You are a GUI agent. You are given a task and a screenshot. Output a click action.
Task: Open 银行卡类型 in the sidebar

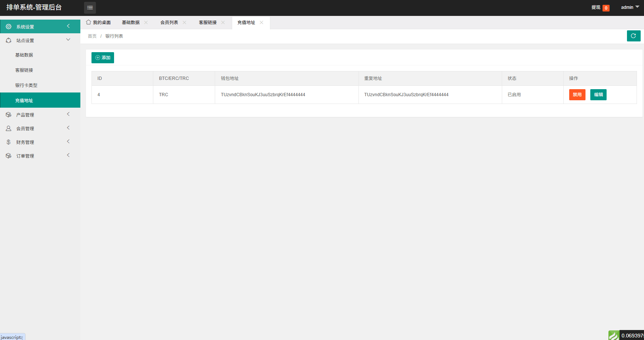pos(26,85)
